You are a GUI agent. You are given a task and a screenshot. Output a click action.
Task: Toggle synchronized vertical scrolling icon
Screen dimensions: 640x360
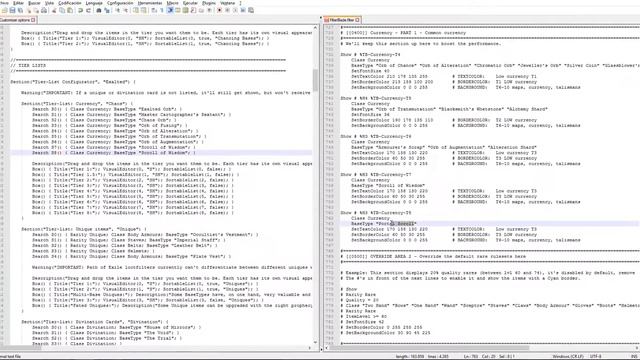click(136, 10)
